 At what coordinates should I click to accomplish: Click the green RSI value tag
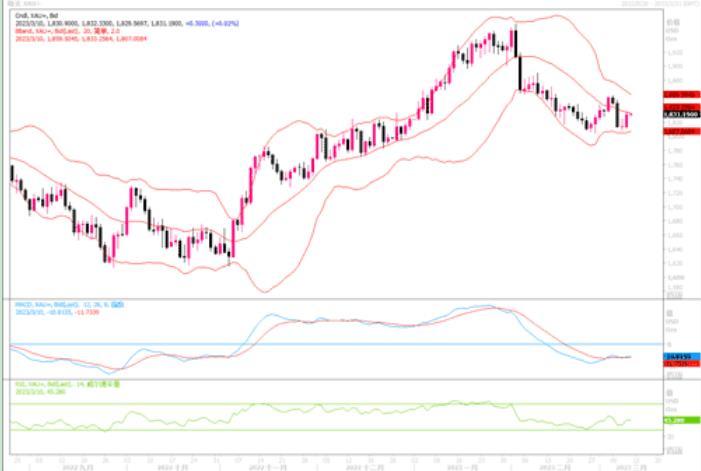click(681, 422)
